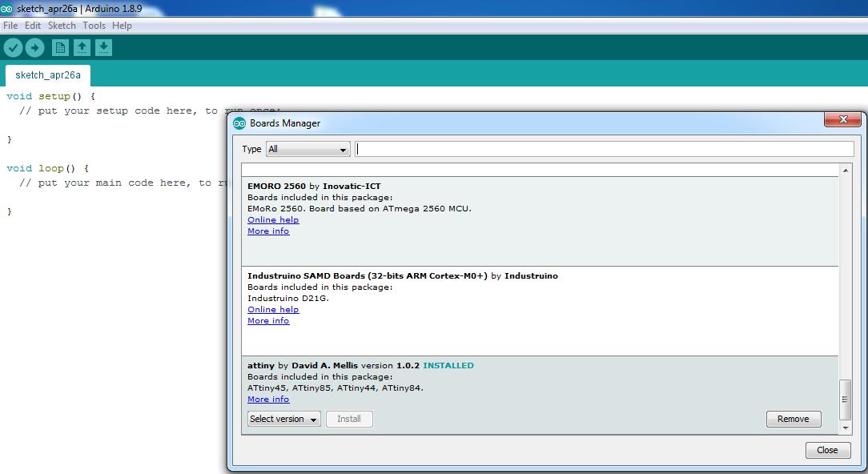Viewport: 868px width, 474px height.
Task: Click the 'Industruino D21G.' board text
Action: tap(287, 298)
